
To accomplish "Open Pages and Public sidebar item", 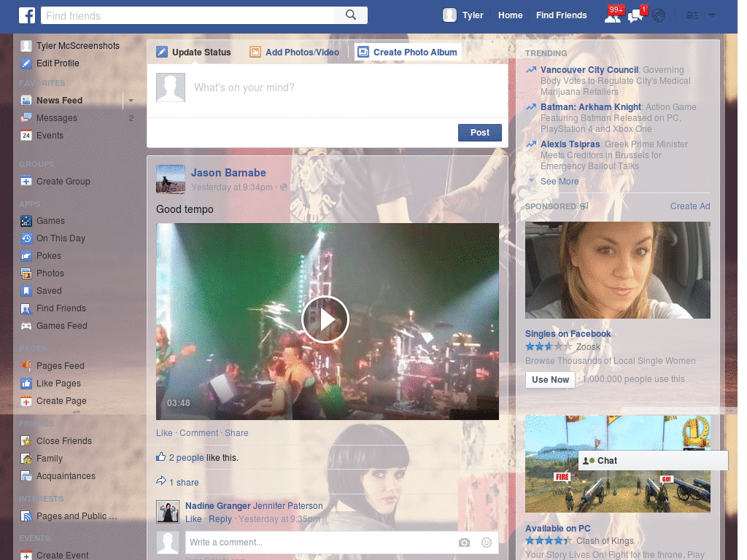I will click(x=69, y=516).
